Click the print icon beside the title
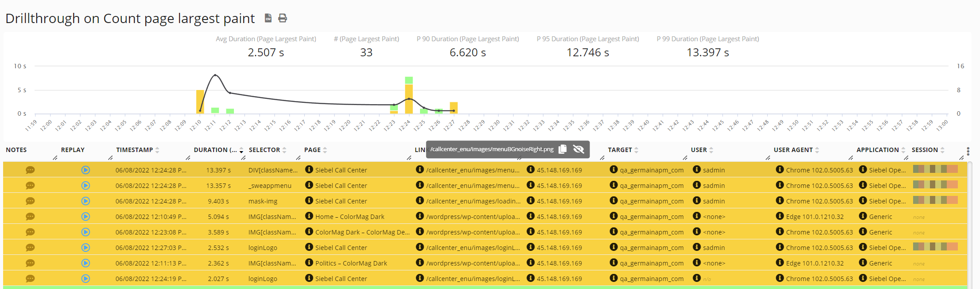 point(283,18)
